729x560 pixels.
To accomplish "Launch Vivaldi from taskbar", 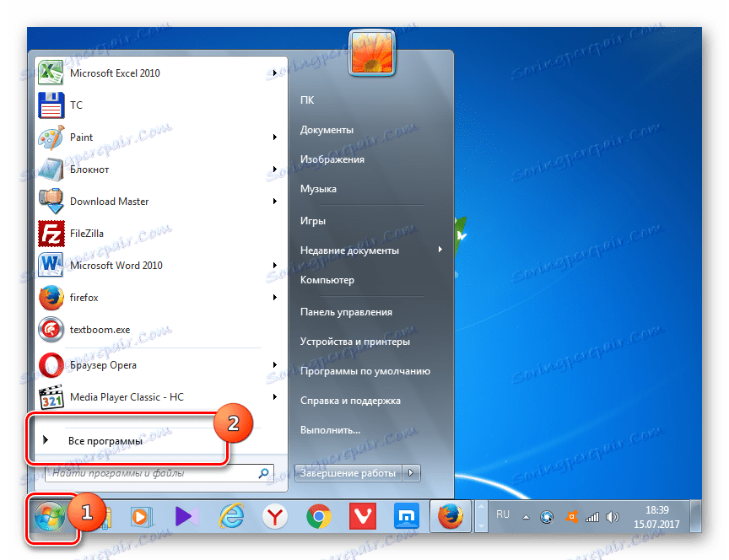I will click(x=362, y=517).
